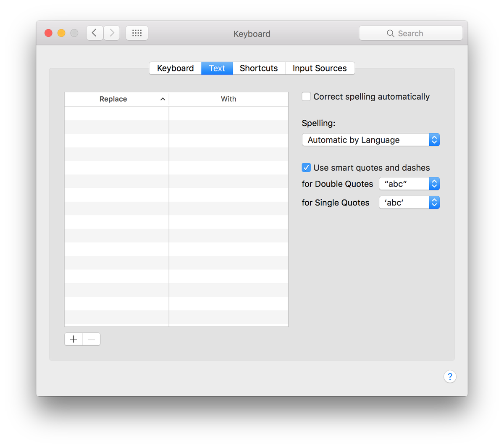The height and width of the screenshot is (448, 504).
Task: Open the Spelling language dropdown
Action: 370,140
